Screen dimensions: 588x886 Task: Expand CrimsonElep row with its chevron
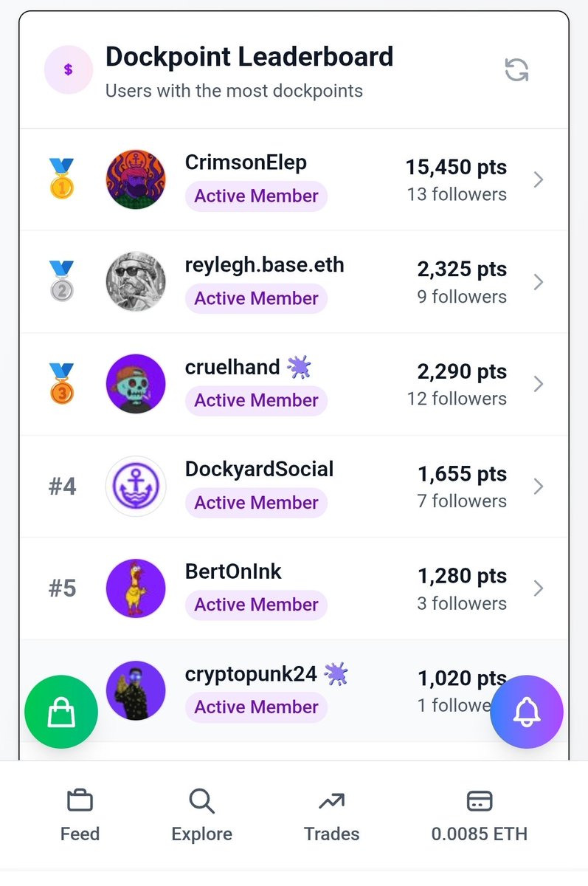pos(539,179)
